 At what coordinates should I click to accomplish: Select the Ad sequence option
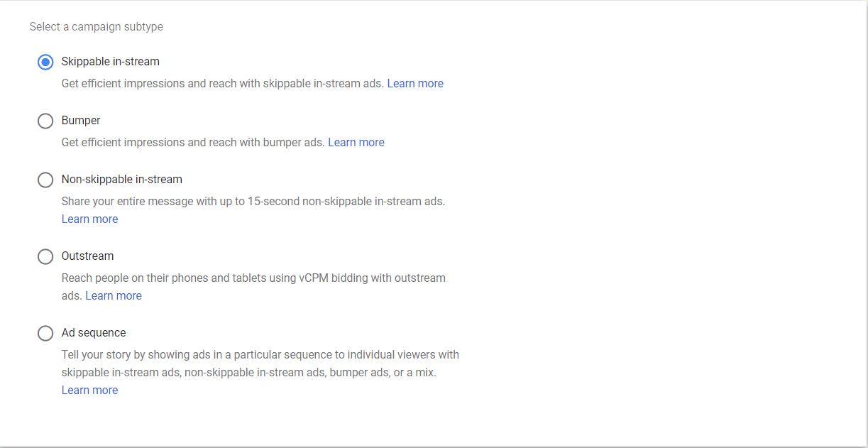[x=45, y=333]
